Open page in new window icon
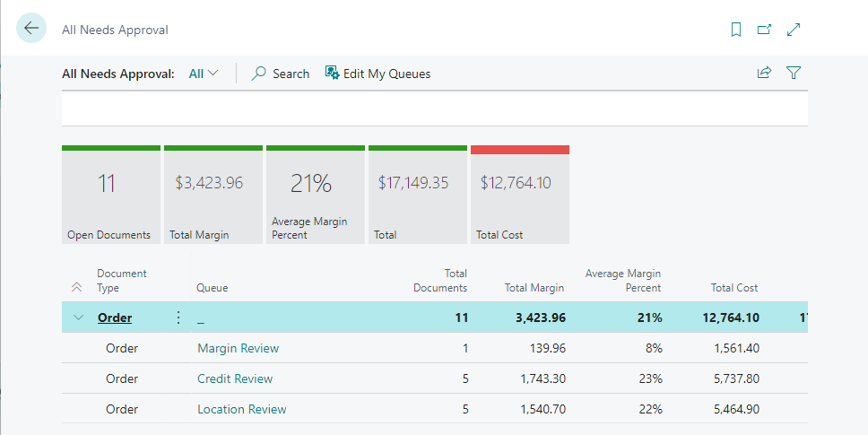Screen dimensions: 868x435 pos(764,30)
